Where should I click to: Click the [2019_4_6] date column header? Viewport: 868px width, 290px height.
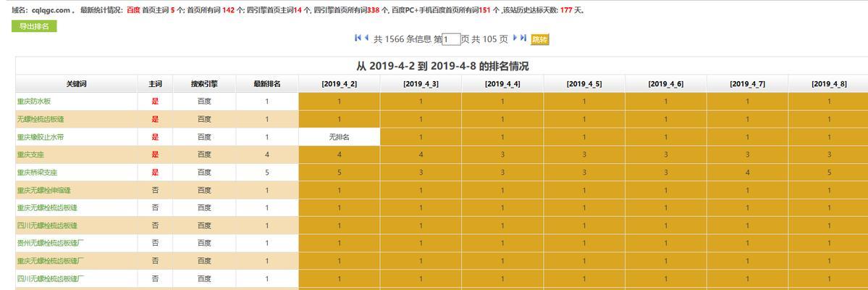coord(666,83)
